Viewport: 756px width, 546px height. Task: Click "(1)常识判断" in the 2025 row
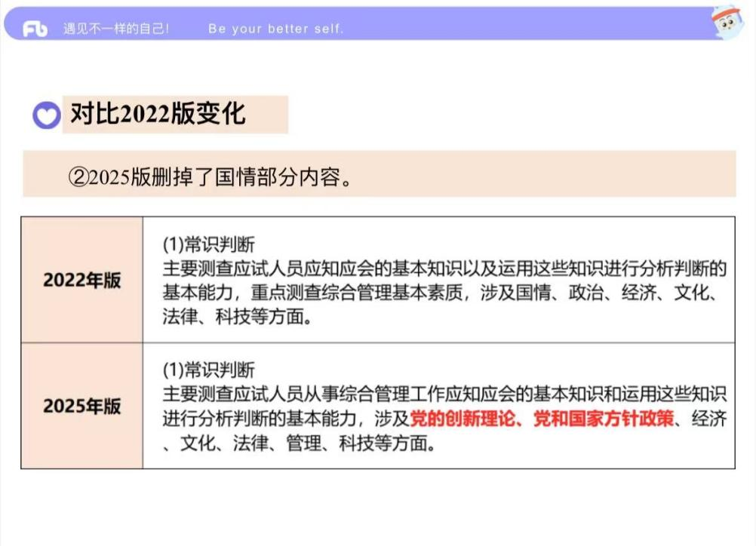pyautogui.click(x=208, y=370)
